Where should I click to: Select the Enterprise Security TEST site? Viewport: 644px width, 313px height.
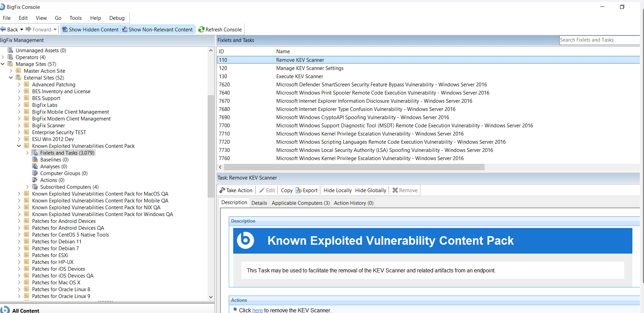coord(59,132)
